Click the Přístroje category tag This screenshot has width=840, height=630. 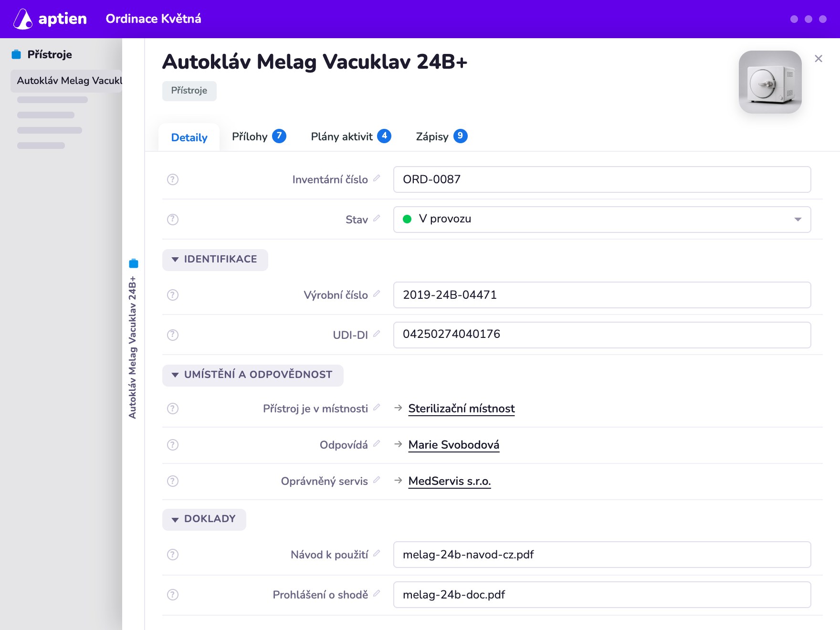189,91
